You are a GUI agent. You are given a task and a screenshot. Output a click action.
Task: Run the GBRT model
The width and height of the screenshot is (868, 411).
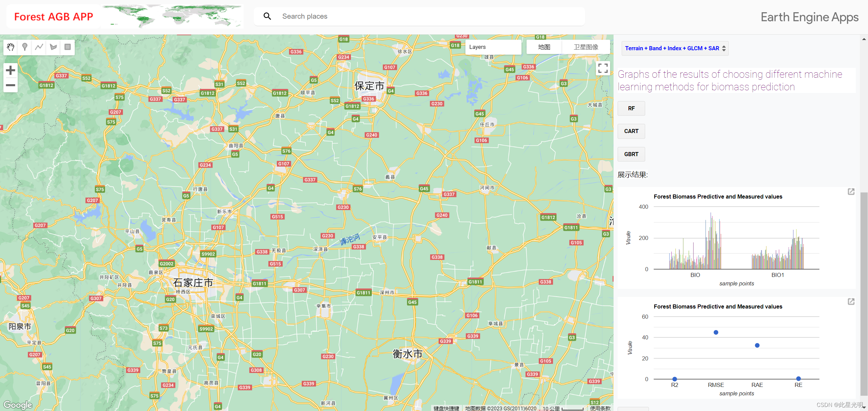coord(631,154)
